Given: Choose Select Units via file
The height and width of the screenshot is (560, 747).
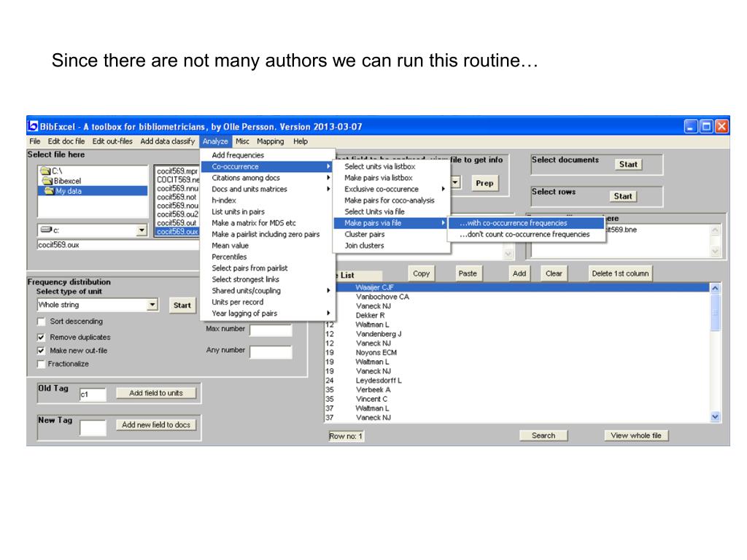Looking at the screenshot, I should [391, 212].
